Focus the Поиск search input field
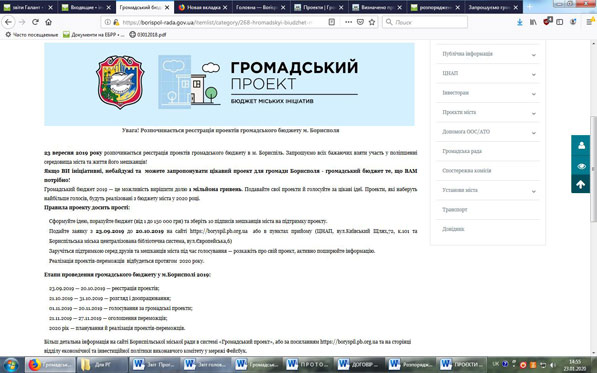This screenshot has width=597, height=373. click(x=425, y=22)
